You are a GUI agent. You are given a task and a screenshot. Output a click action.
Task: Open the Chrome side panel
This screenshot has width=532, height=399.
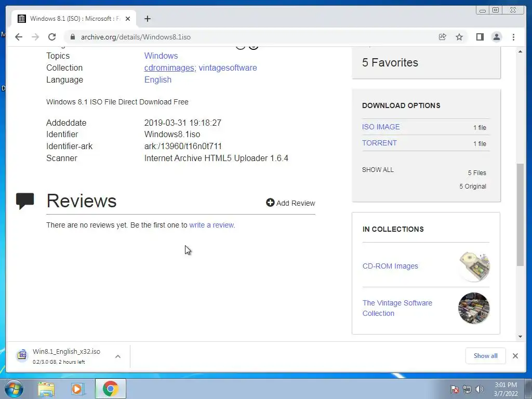coord(480,37)
